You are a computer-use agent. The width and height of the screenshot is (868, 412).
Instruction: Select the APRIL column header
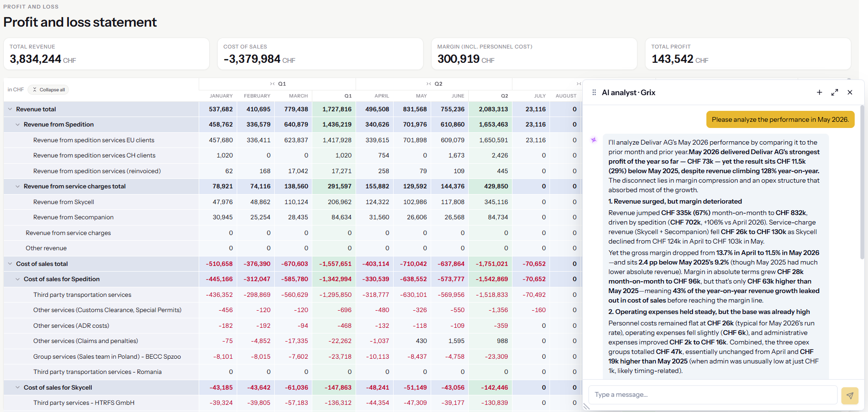pyautogui.click(x=382, y=96)
